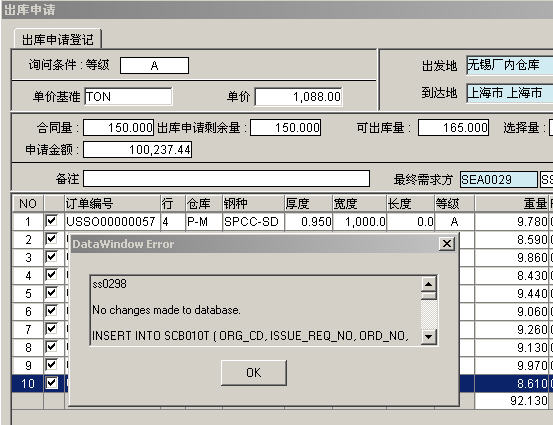Uncheck checkbox in row 2
This screenshot has width=553, height=425.
(x=51, y=239)
